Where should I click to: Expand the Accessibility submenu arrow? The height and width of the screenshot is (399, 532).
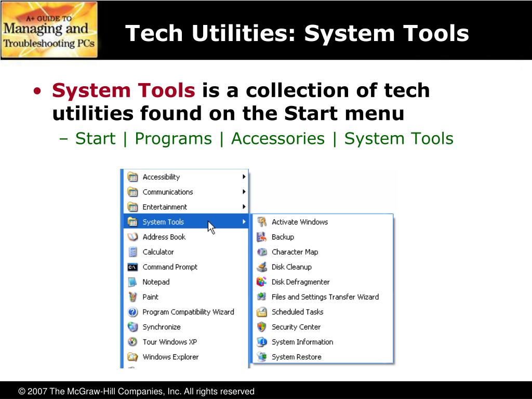[x=244, y=177]
